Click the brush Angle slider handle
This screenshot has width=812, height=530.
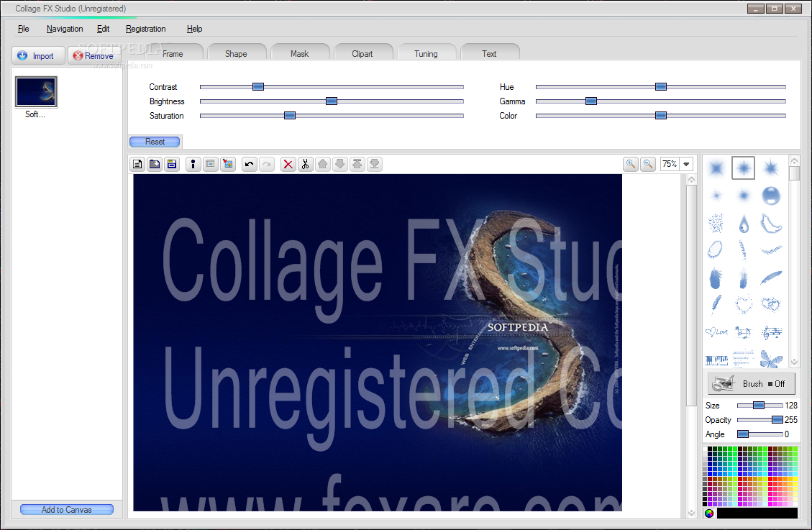click(743, 434)
